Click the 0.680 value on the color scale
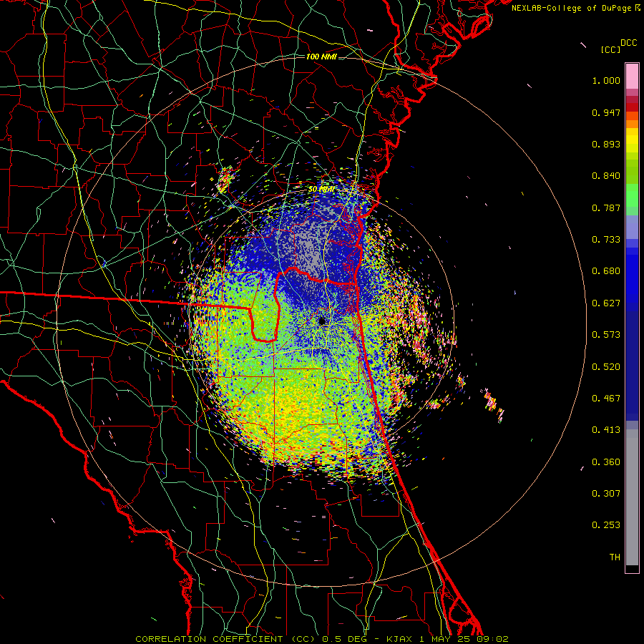 (x=606, y=271)
